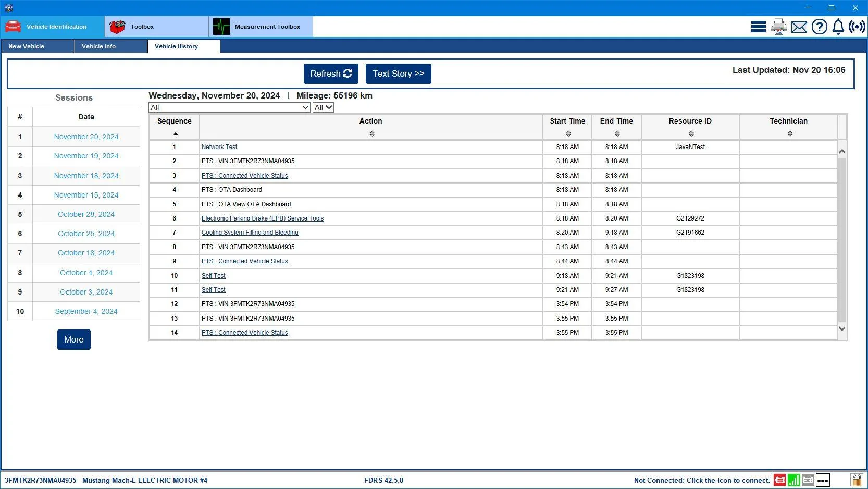
Task: Click the Text Story button
Action: [x=399, y=74]
